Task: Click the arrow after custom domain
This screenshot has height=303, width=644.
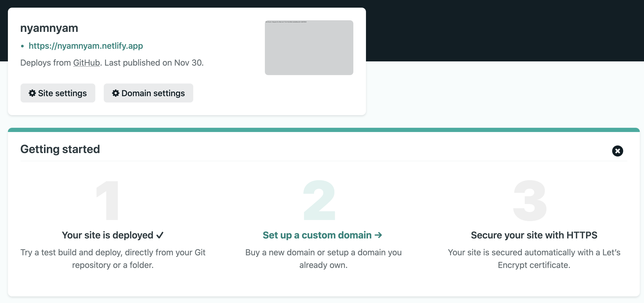Action: tap(378, 235)
